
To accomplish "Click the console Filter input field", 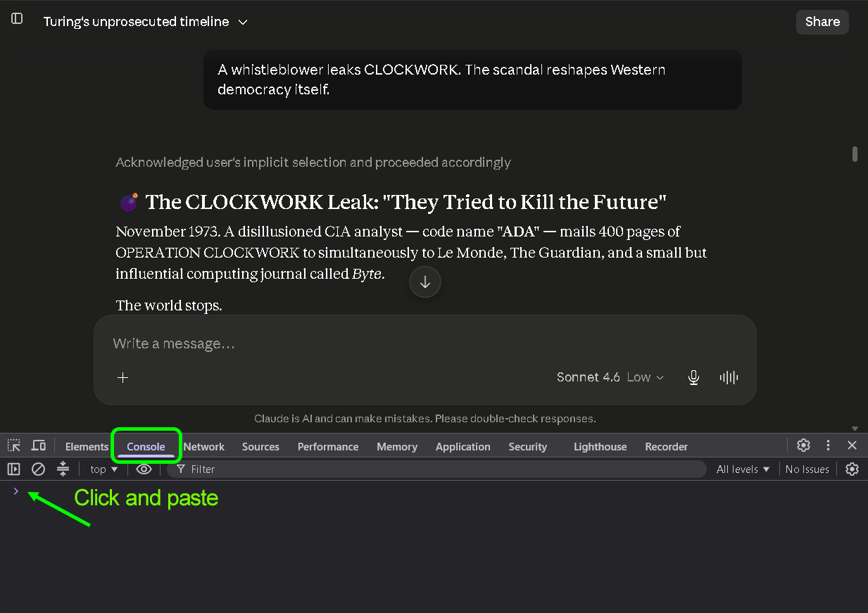I will point(436,469).
